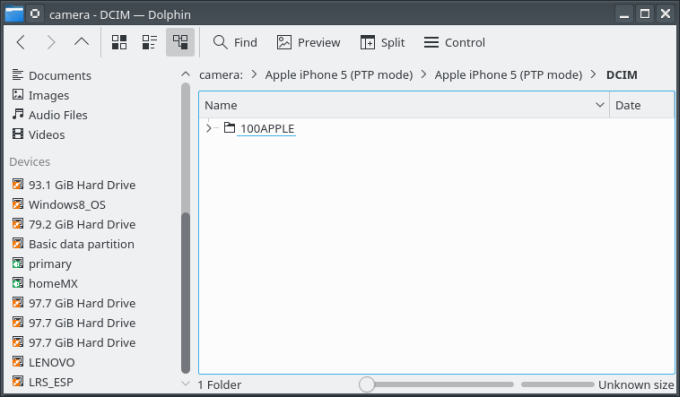Open the homeMX device

click(x=53, y=283)
